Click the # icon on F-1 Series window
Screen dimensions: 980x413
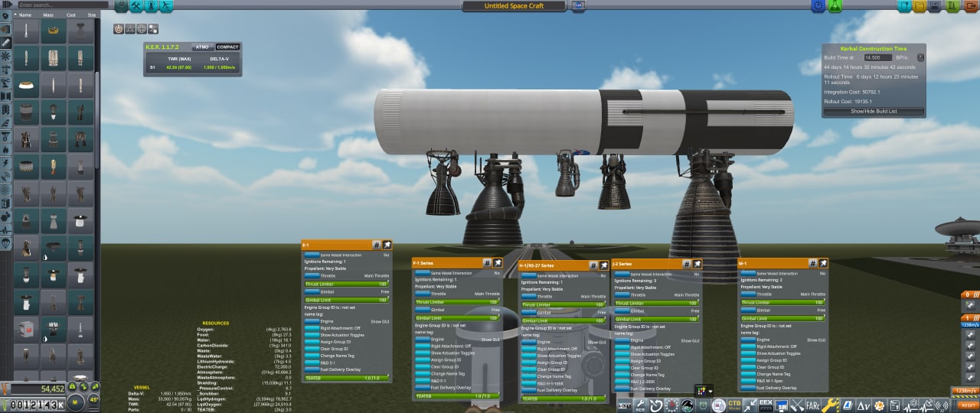coord(487,262)
